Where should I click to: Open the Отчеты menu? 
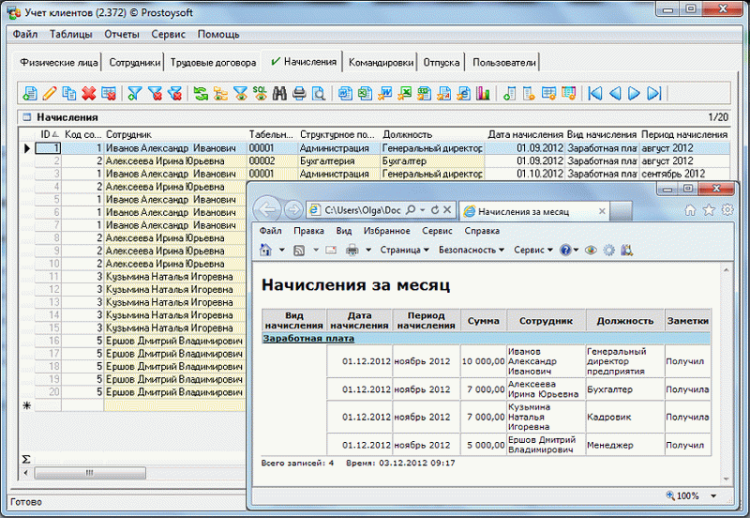(122, 34)
